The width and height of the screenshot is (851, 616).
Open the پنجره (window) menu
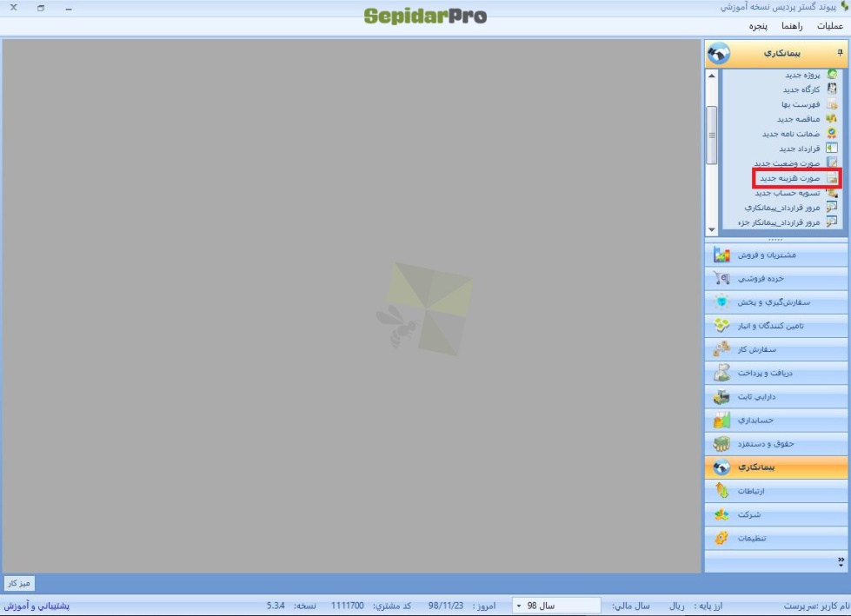(x=758, y=26)
